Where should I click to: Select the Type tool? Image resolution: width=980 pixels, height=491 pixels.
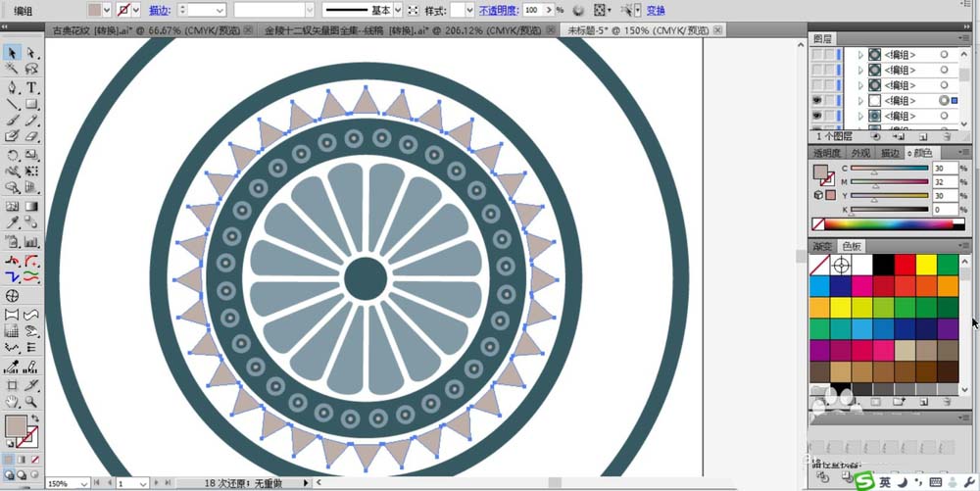tap(31, 87)
